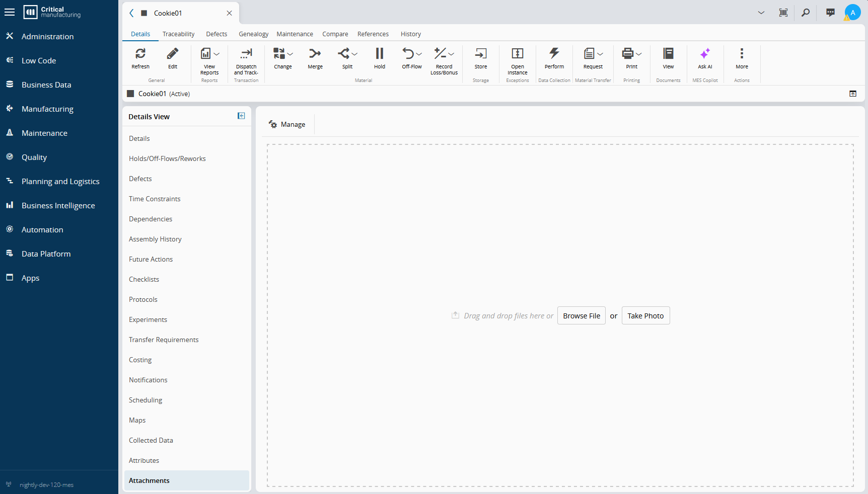This screenshot has height=494, width=868.
Task: Put material on Hold
Action: point(380,53)
